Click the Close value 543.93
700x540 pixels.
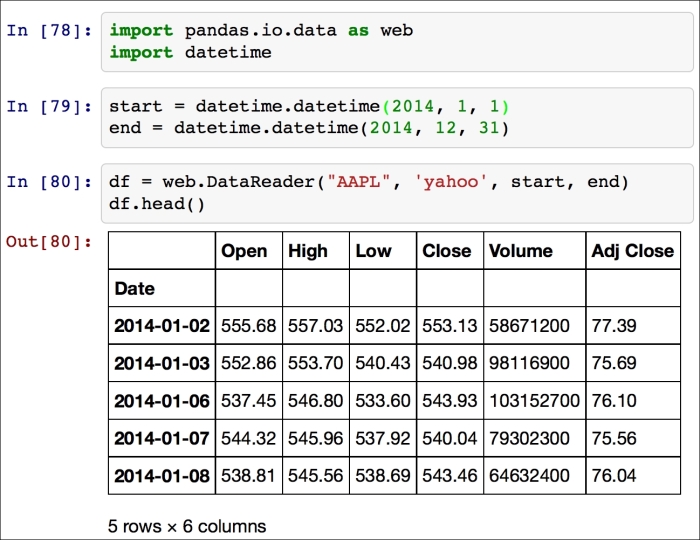click(450, 401)
